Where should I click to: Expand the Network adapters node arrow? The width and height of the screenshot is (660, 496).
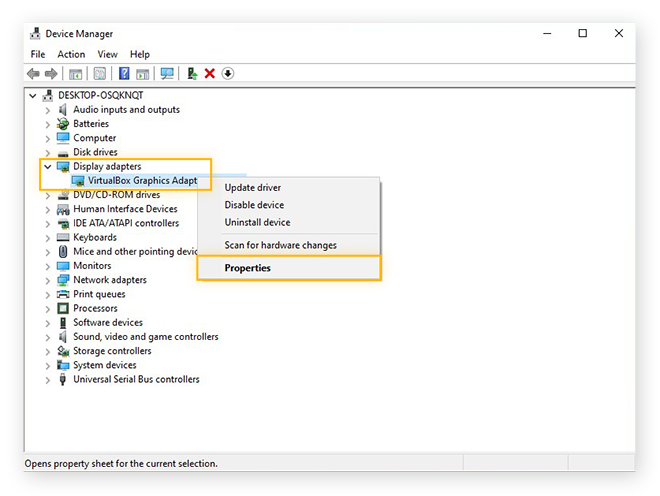point(48,280)
